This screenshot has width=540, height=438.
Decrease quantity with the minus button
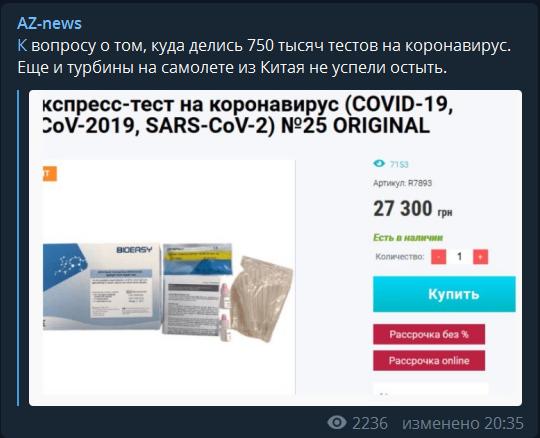click(x=438, y=257)
